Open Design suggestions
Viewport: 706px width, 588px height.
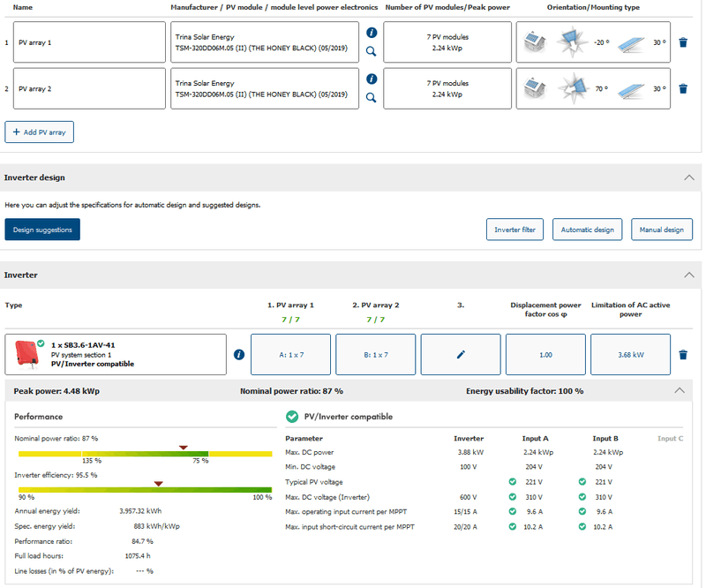coord(42,230)
